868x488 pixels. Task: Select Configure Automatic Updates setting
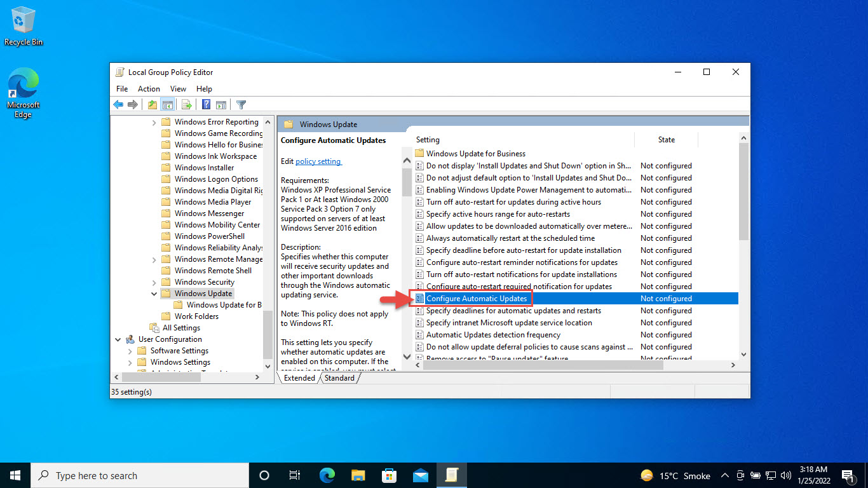coord(477,299)
